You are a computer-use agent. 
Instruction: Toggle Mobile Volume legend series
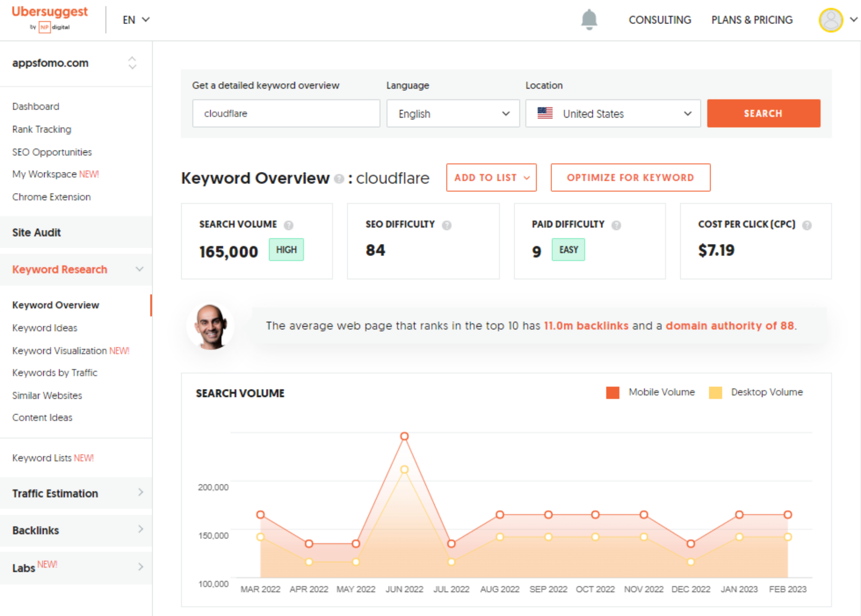tap(650, 392)
